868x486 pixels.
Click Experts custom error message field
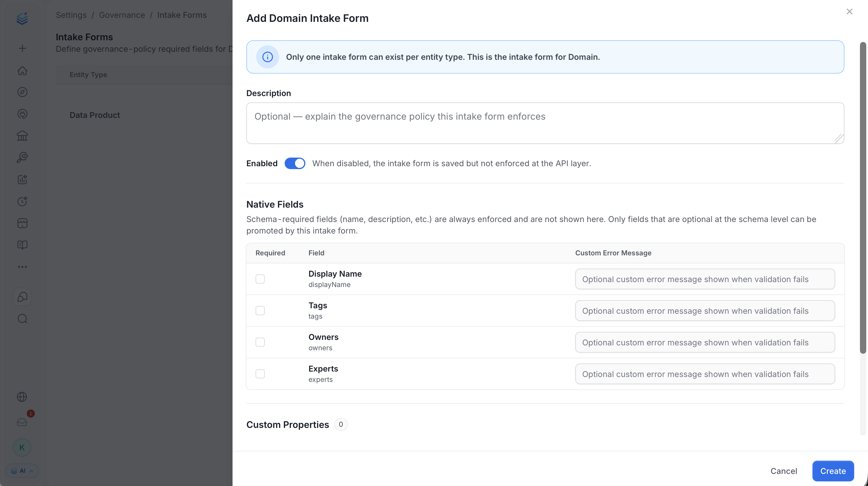(x=705, y=374)
